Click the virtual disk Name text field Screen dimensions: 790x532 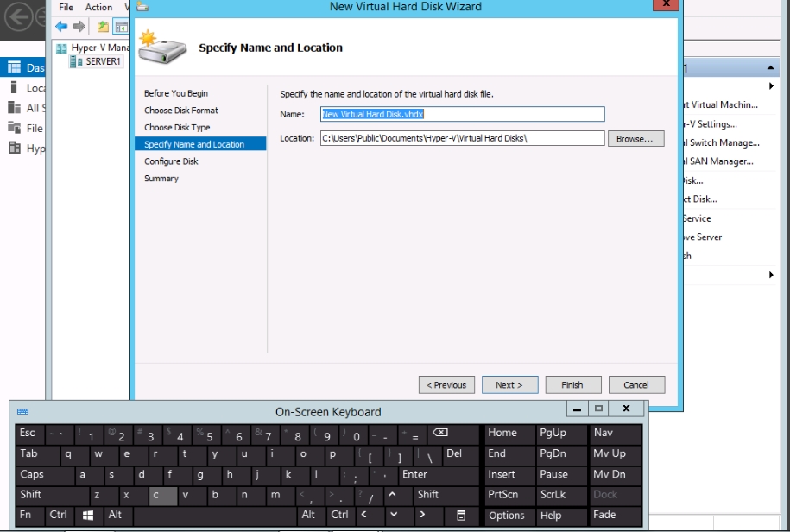[462, 114]
